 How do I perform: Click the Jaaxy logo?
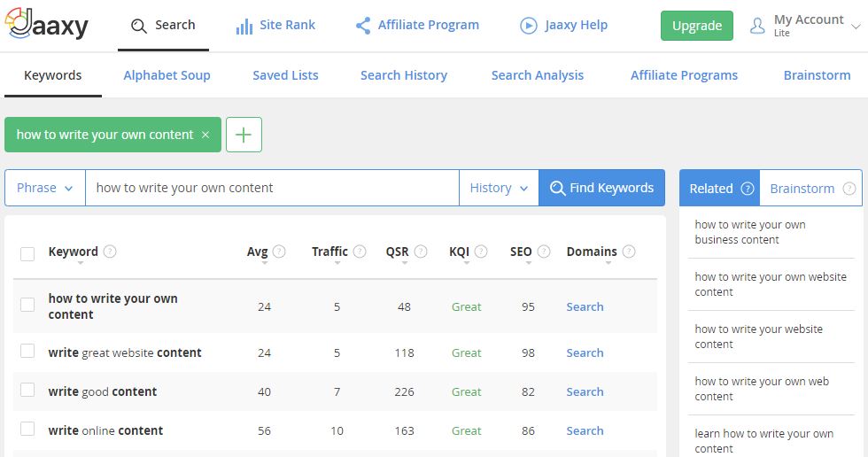coord(46,24)
